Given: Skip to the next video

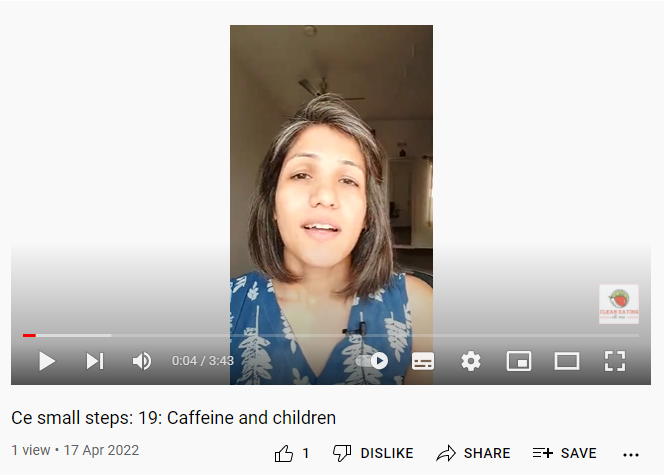Looking at the screenshot, I should click(x=95, y=361).
